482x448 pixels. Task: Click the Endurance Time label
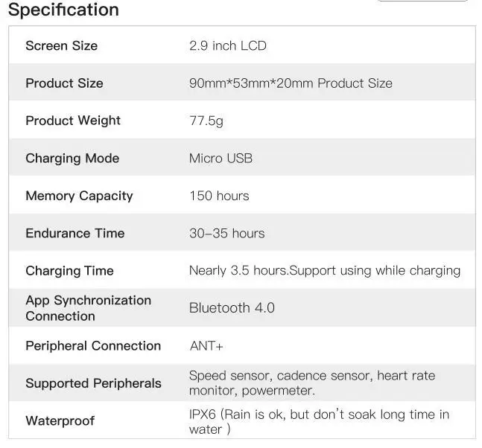pyautogui.click(x=74, y=233)
